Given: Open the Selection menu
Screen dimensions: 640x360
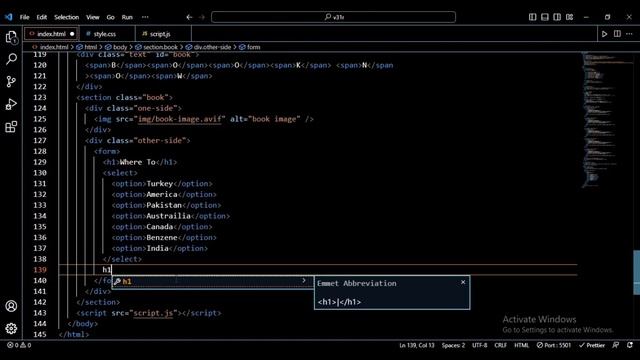Looking at the screenshot, I should tap(67, 17).
